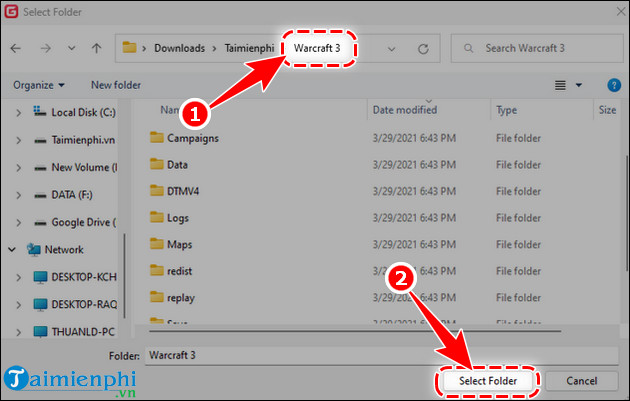Viewport: 630px width, 401px height.
Task: Click the search magnifier icon
Action: tap(468, 48)
